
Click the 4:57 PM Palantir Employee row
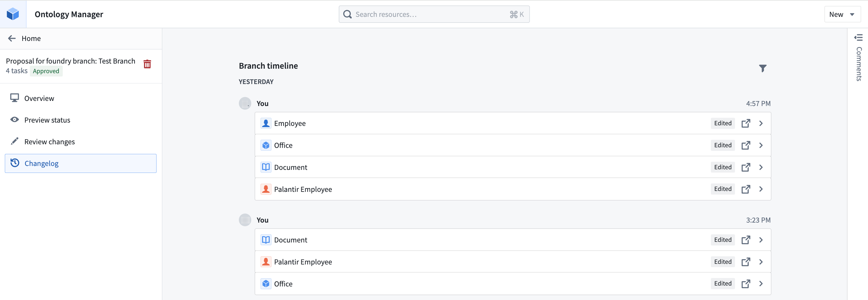coord(472,189)
